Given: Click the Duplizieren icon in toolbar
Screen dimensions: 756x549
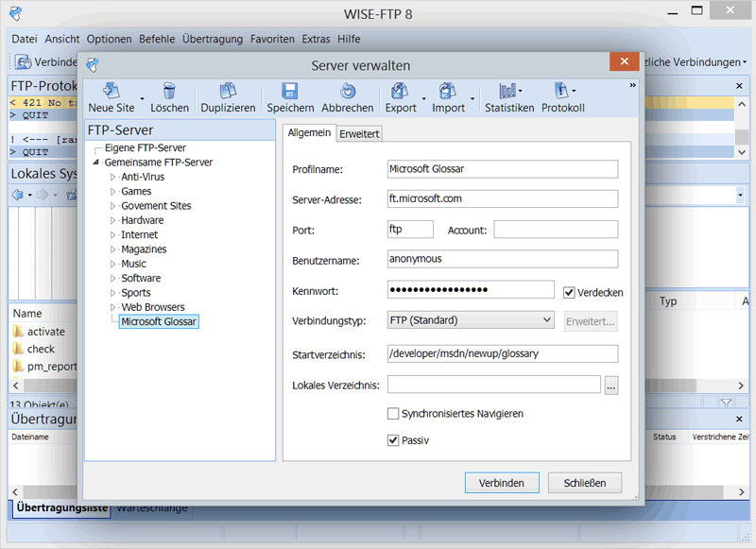Looking at the screenshot, I should pos(228,92).
